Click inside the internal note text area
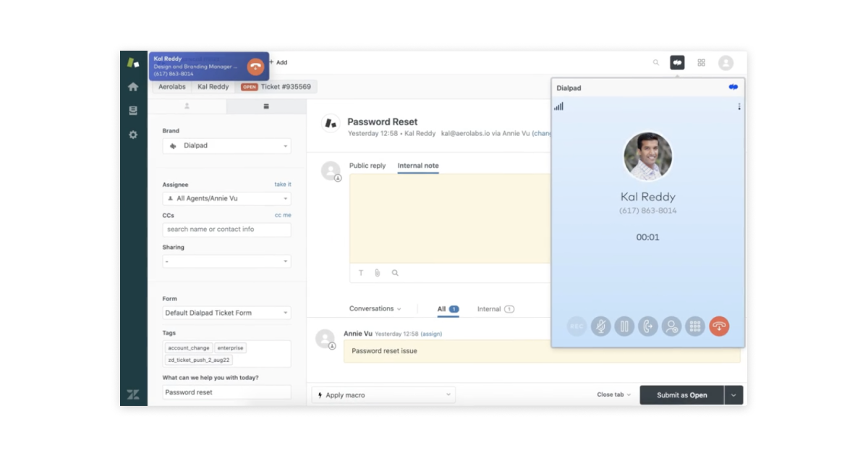 pos(450,218)
